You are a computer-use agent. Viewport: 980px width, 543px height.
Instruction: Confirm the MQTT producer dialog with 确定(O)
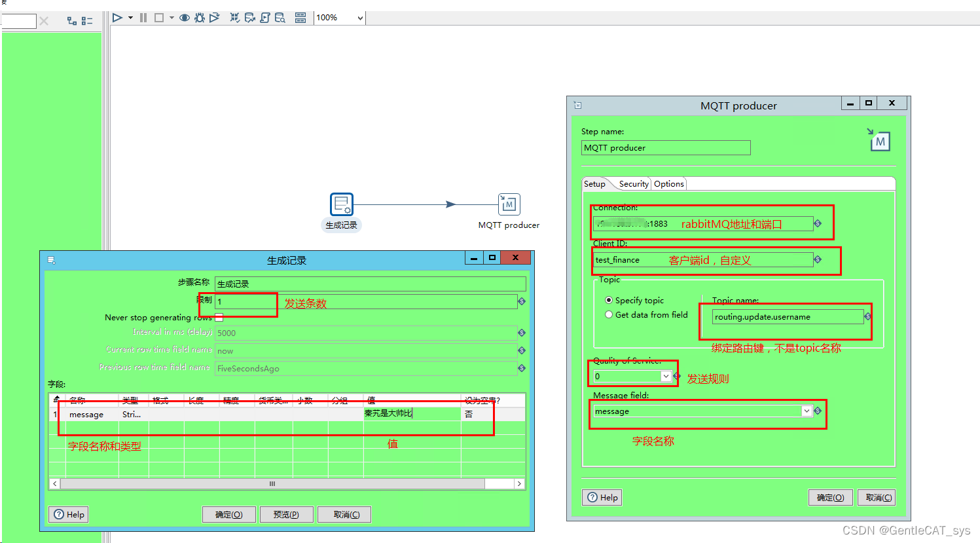coord(831,497)
